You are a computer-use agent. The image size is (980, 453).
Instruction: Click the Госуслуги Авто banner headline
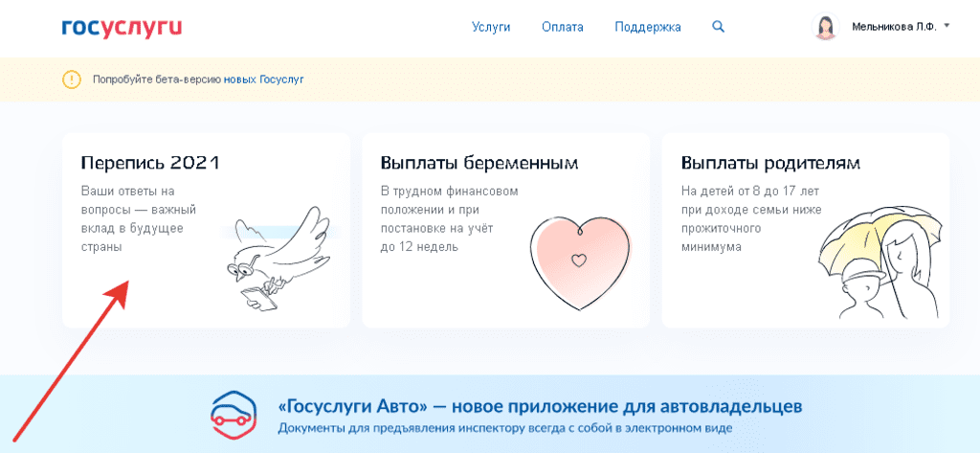pyautogui.click(x=540, y=407)
